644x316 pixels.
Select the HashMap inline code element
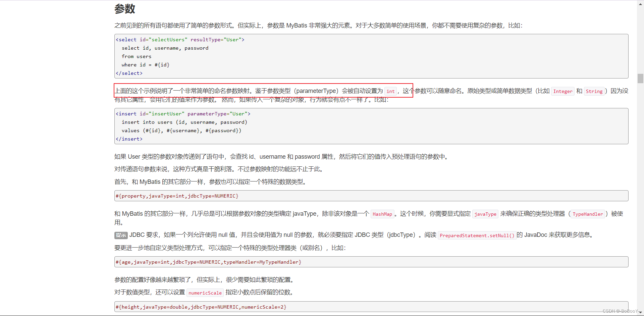382,214
